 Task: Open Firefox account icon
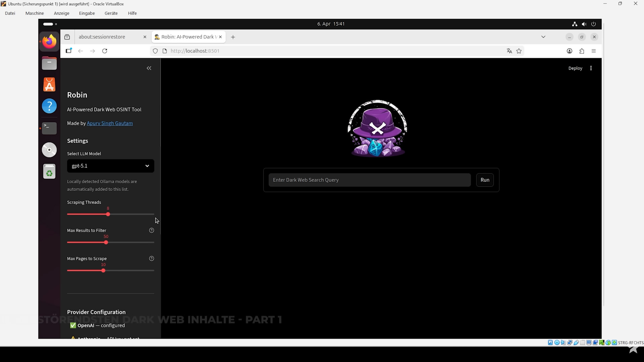(570, 51)
